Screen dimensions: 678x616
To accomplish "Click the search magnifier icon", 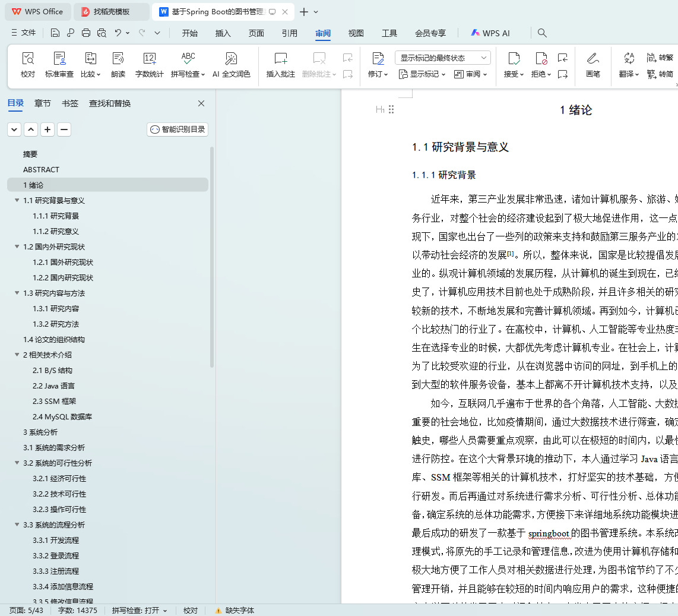I will (x=542, y=33).
